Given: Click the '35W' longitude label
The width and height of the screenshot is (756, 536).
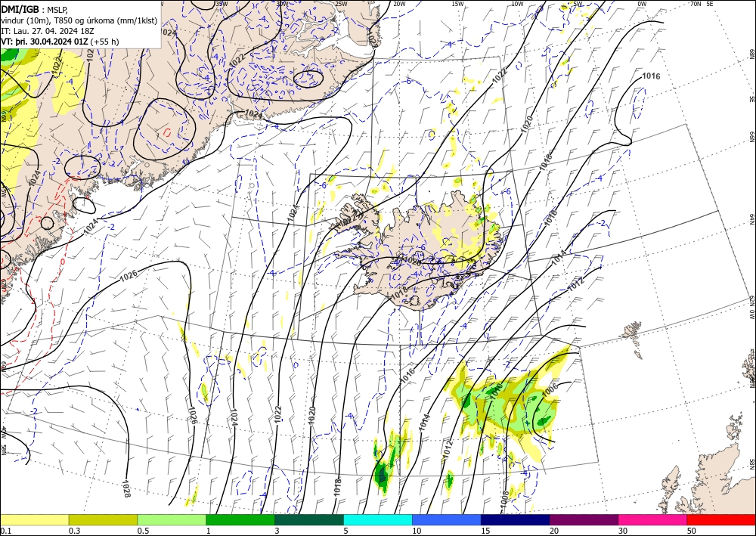Looking at the screenshot, I should (222, 3).
